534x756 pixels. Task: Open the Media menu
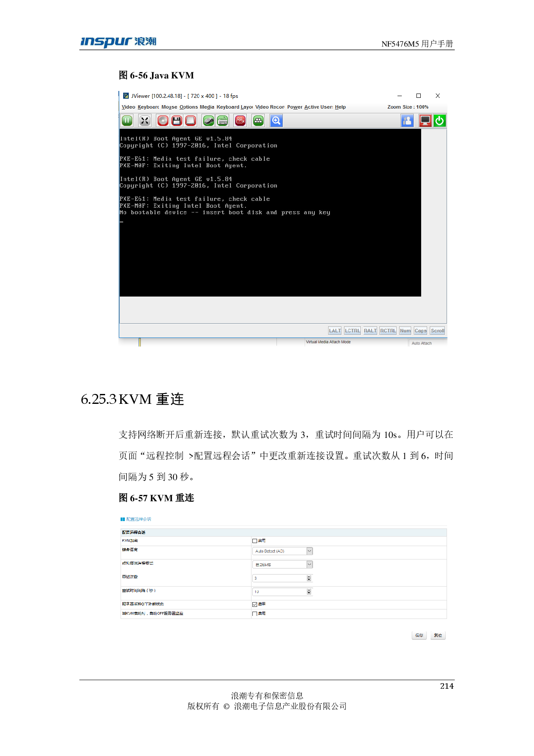pos(207,107)
